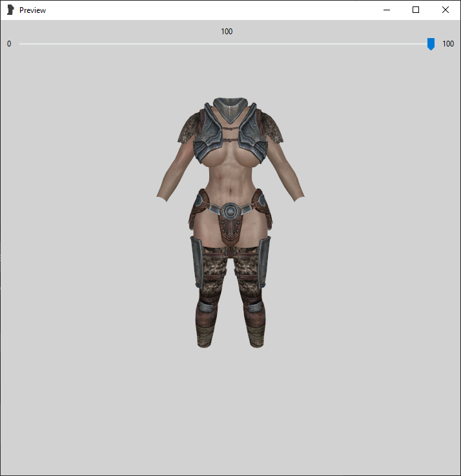461x476 pixels.
Task: Minimize the Preview window
Action: click(x=387, y=10)
